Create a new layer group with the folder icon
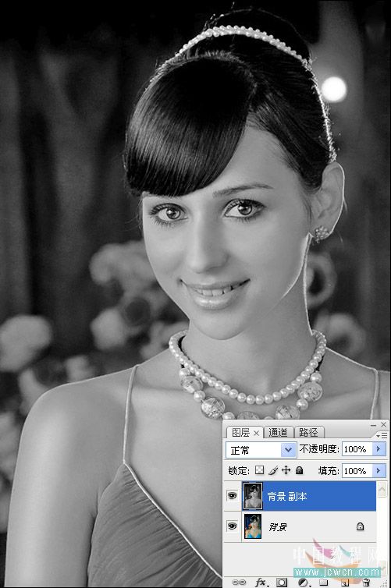 [324, 582]
